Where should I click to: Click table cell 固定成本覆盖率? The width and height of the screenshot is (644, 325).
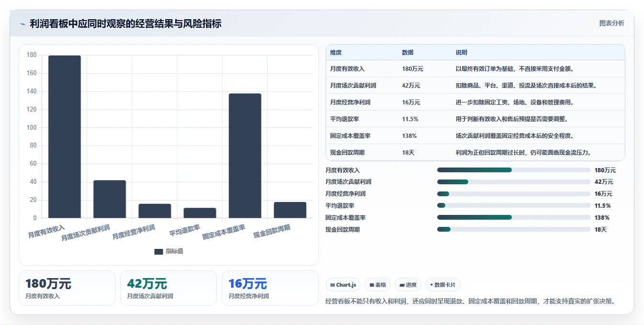350,136
